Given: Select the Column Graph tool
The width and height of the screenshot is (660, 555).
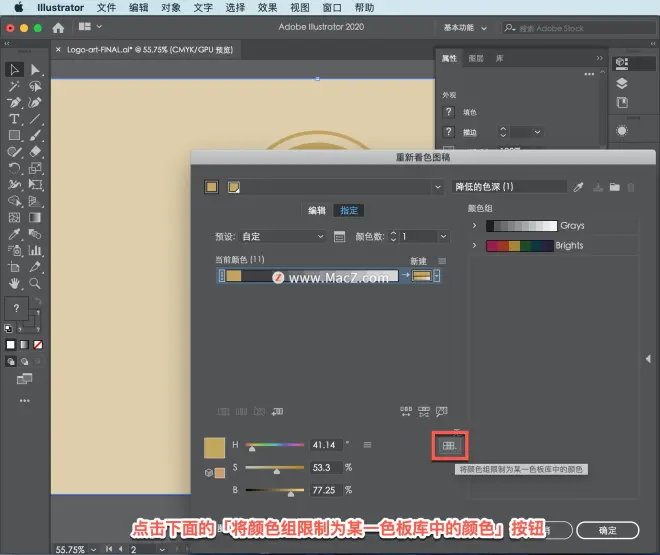Looking at the screenshot, I should click(35, 251).
